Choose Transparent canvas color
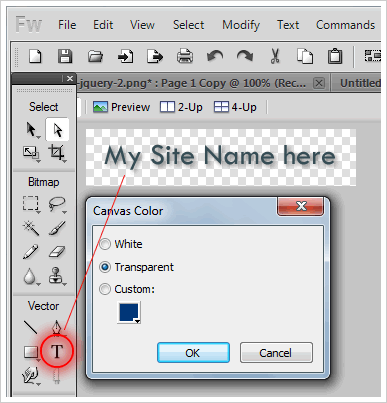 [x=137, y=267]
